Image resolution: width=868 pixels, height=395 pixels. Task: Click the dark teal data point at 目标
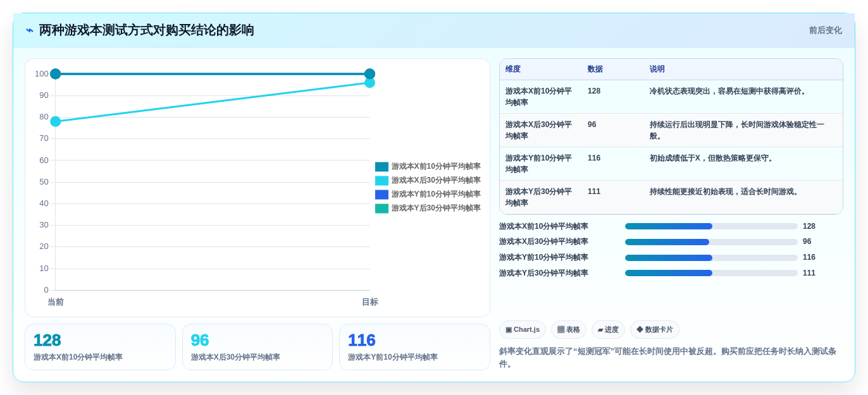point(370,74)
